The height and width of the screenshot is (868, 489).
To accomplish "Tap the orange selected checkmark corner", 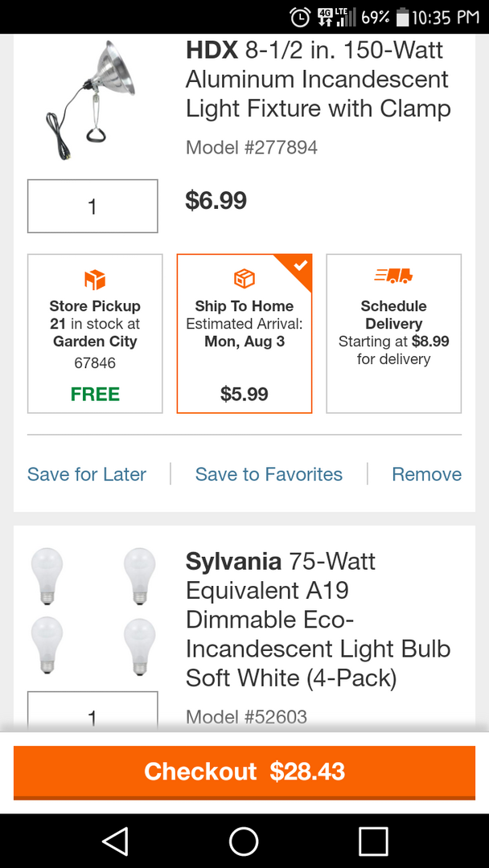I will (301, 264).
